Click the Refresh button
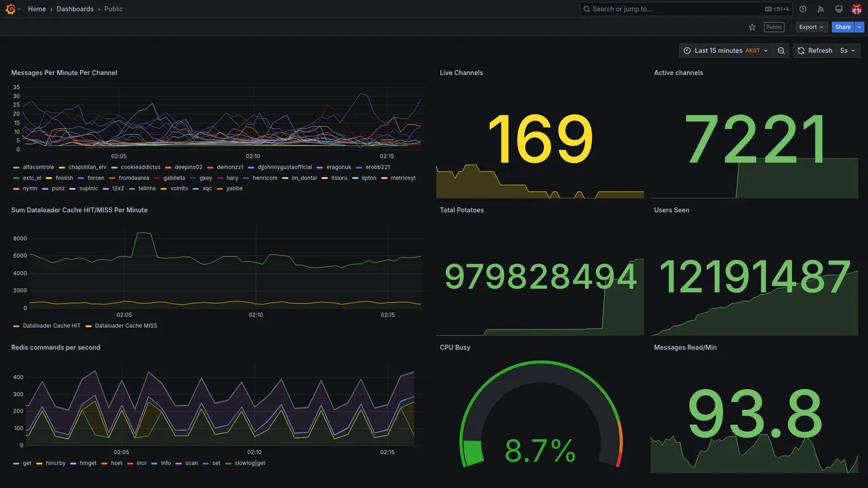 click(x=814, y=51)
